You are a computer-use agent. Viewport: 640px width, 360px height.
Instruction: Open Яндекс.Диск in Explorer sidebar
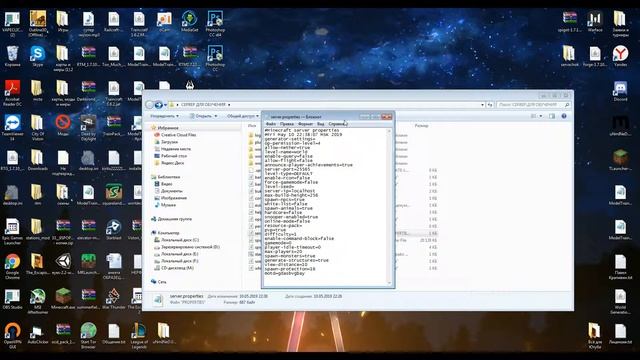172,162
